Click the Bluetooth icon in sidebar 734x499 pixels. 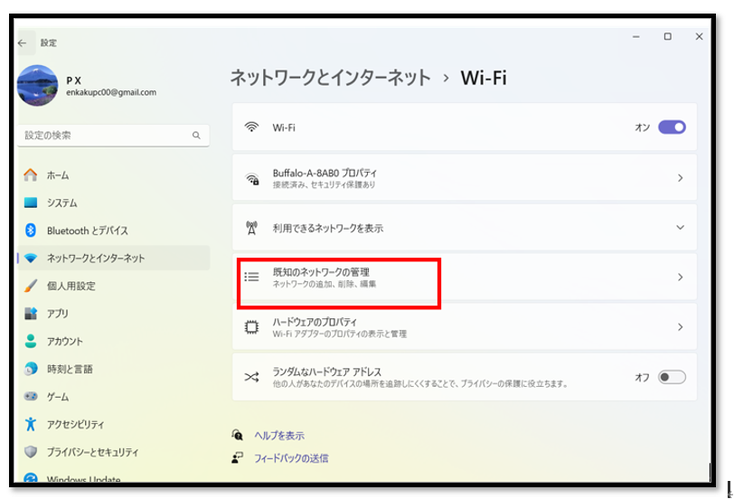point(30,230)
